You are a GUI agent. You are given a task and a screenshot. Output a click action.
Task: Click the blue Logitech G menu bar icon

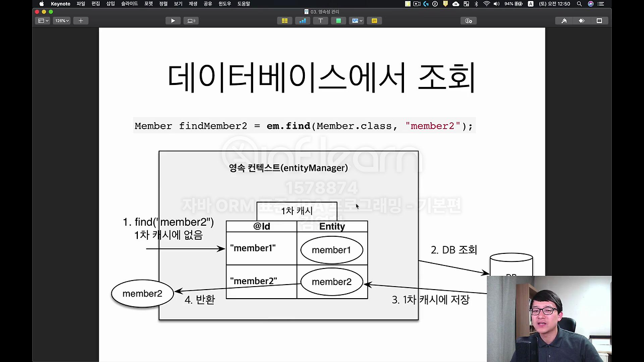tap(426, 4)
